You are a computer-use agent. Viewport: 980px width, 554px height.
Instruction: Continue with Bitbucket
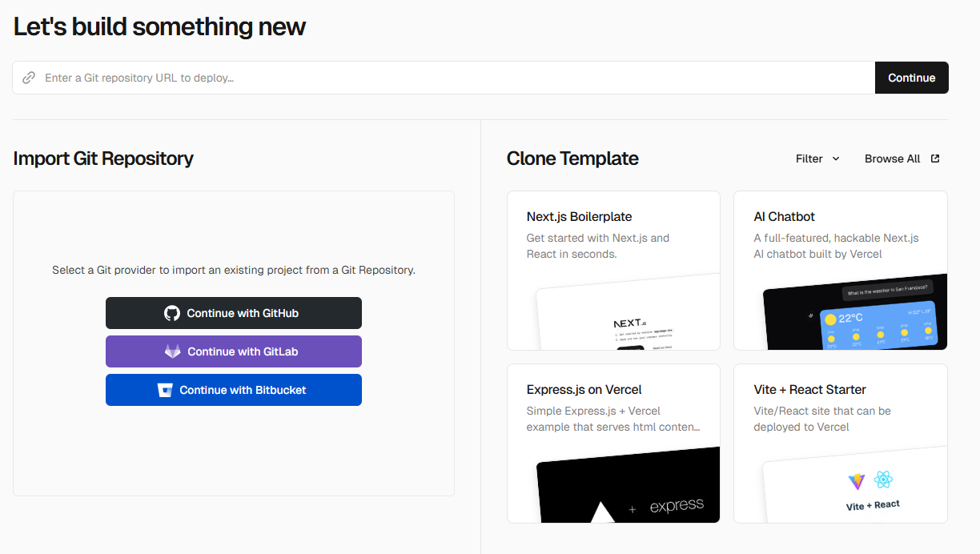pos(234,390)
